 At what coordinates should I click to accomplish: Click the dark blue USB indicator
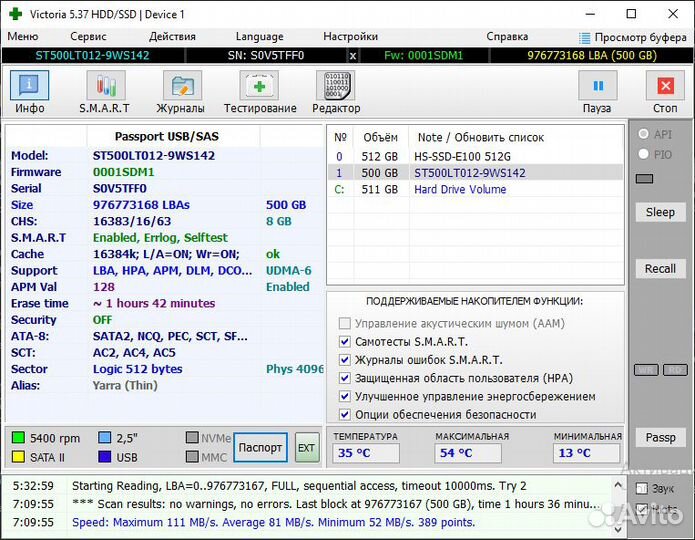pyautogui.click(x=105, y=457)
